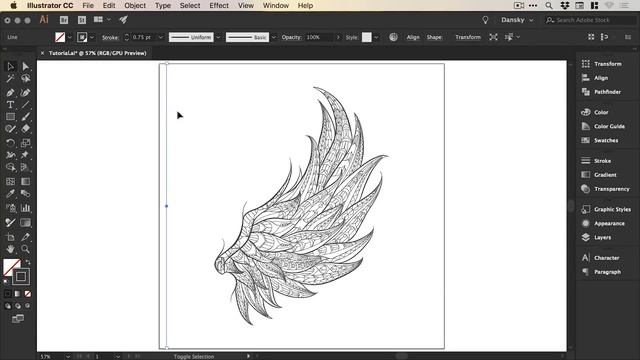Open the Type menu
Screen dimensions: 640x360
162,6
